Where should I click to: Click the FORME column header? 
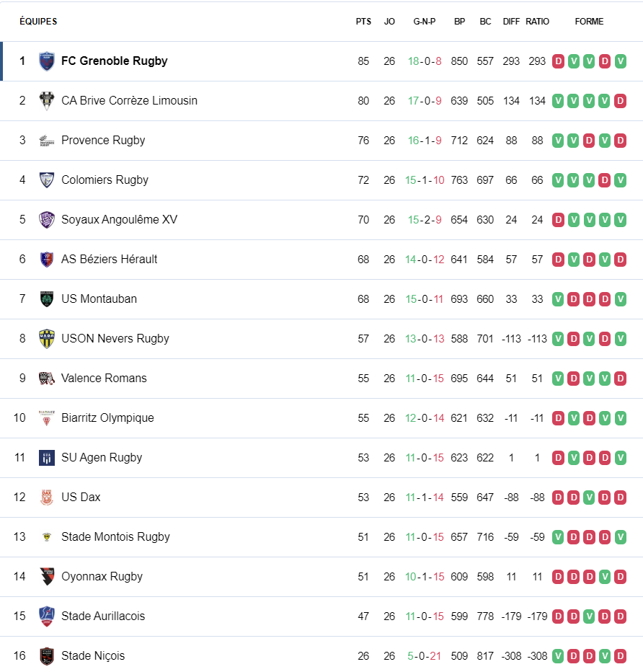tap(589, 22)
